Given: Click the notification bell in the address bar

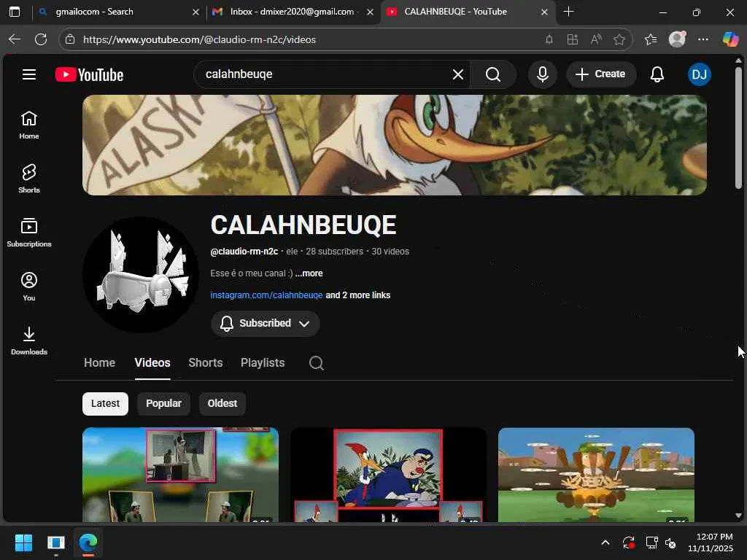Looking at the screenshot, I should click(549, 39).
